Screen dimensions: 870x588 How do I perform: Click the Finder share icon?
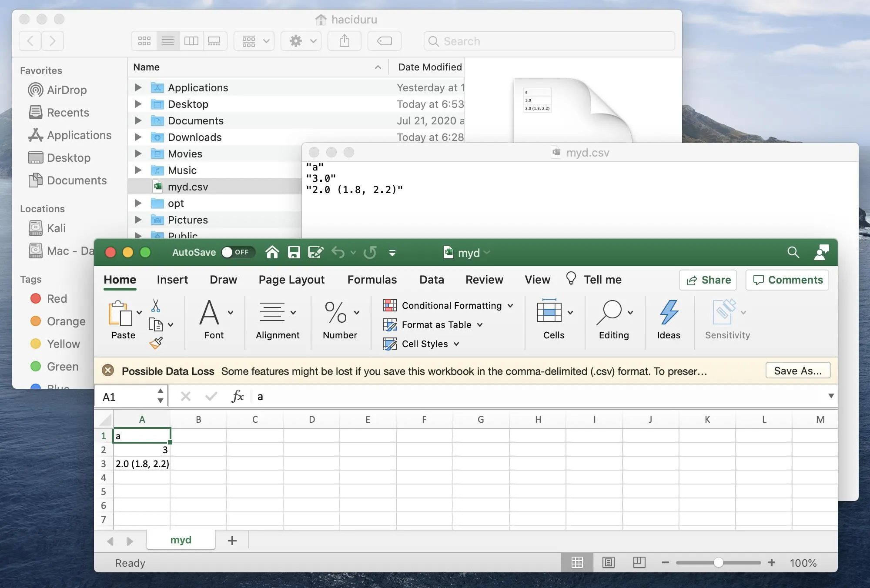point(345,41)
